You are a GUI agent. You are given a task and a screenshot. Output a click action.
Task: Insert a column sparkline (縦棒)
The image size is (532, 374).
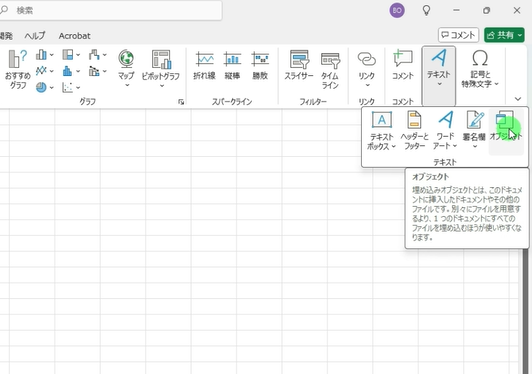coord(232,66)
